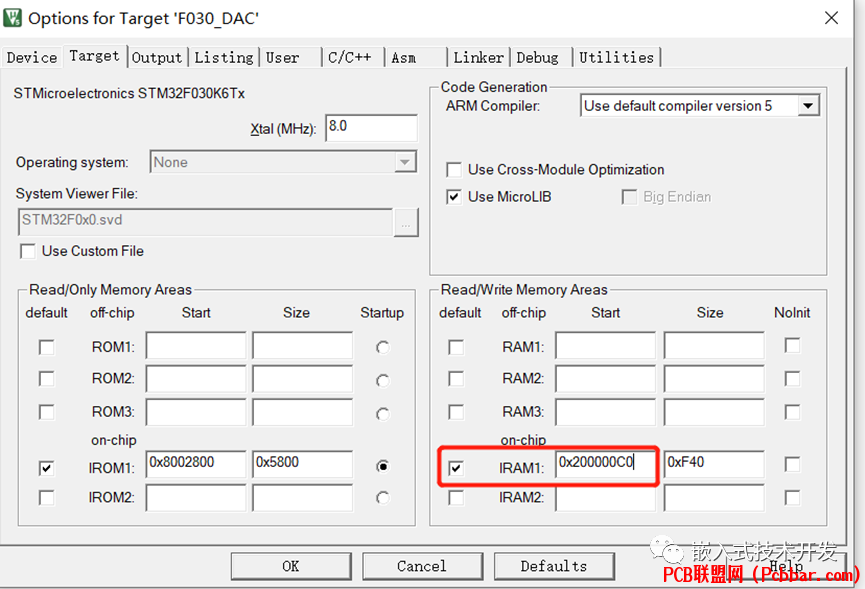The image size is (865, 589).
Task: Click the Cancel button
Action: [x=422, y=566]
